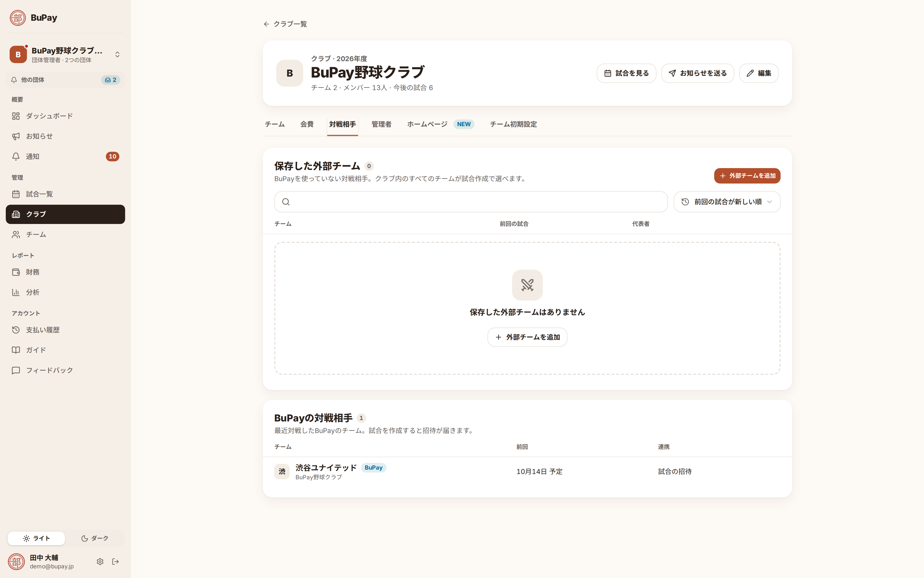This screenshot has height=578, width=924.
Task: Open 試合一覧 calendar item in sidebar
Action: [x=65, y=194]
